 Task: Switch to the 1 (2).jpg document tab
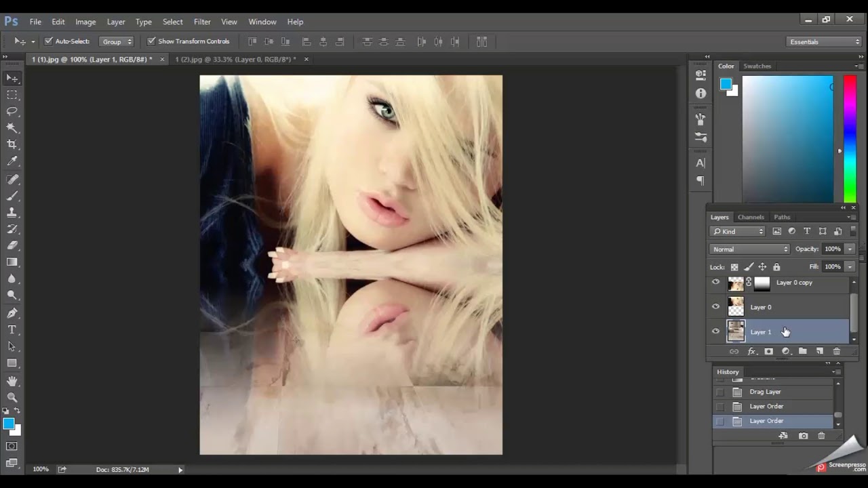pos(235,60)
